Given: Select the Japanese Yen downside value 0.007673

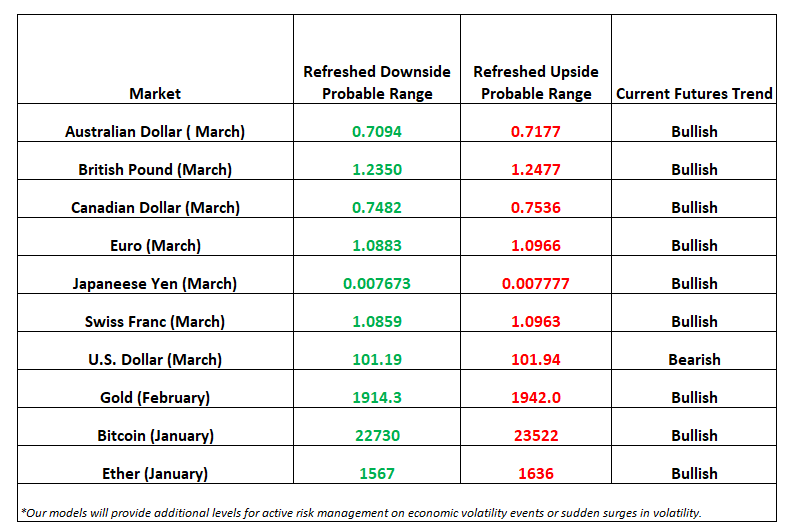Looking at the screenshot, I should pos(377,284).
